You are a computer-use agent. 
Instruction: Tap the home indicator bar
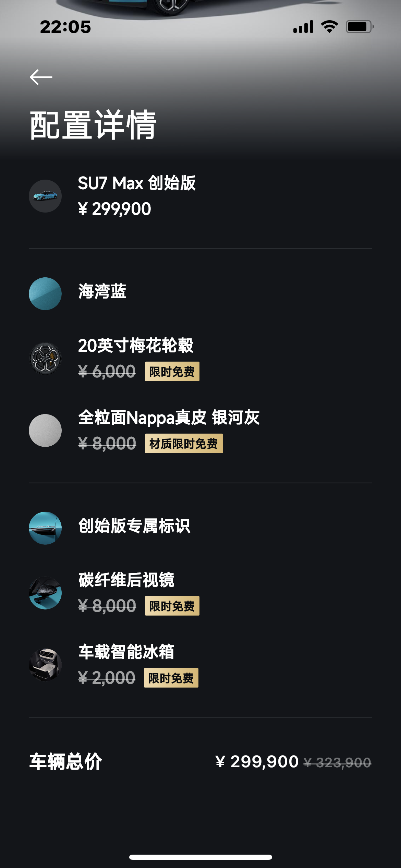point(200,857)
